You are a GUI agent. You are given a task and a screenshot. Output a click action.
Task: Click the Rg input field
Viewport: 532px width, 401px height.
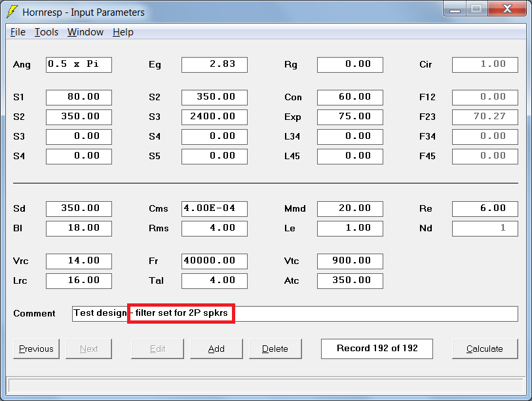350,65
